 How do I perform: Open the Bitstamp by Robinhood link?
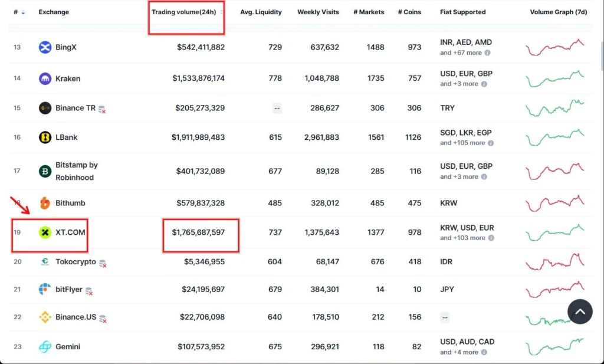coord(77,171)
